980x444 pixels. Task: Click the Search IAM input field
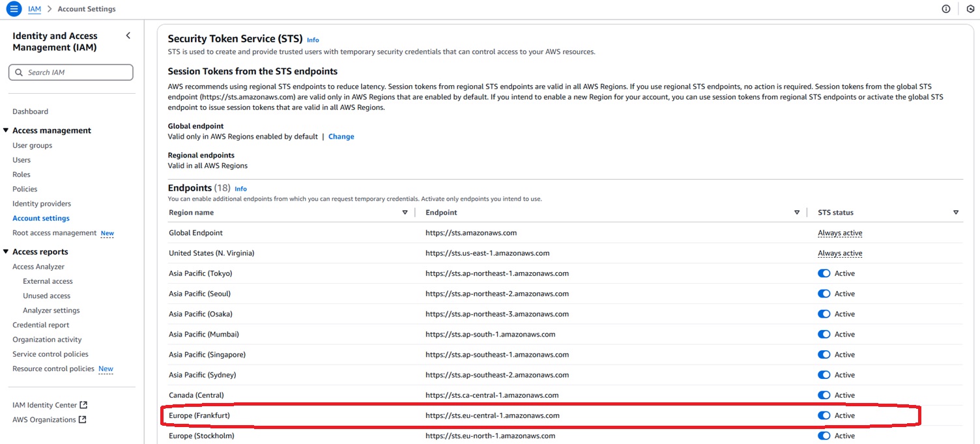pos(71,72)
